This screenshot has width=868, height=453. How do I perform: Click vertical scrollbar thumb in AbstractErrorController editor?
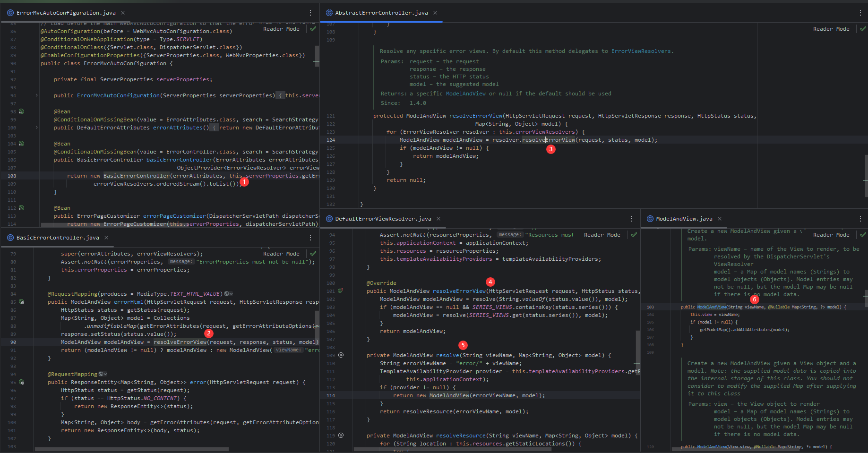pyautogui.click(x=866, y=176)
